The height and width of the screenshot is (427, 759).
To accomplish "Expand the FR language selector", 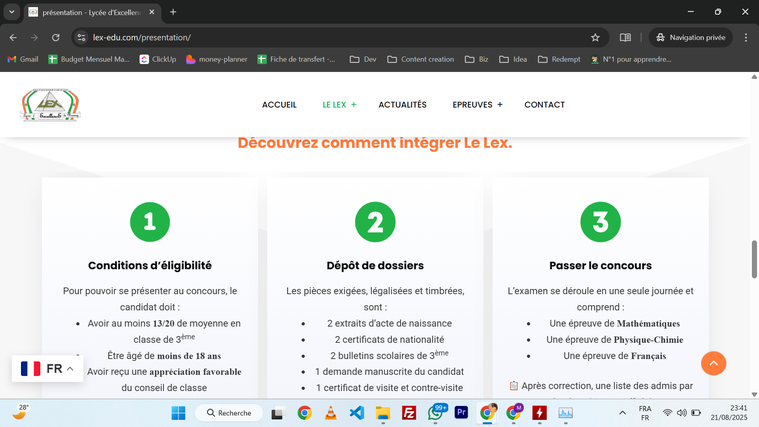I will click(x=47, y=369).
